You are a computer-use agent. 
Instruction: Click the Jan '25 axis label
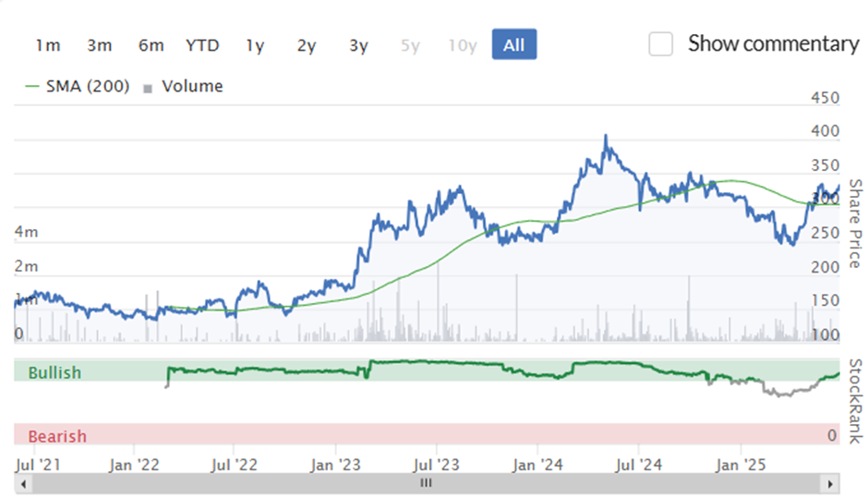tap(741, 465)
